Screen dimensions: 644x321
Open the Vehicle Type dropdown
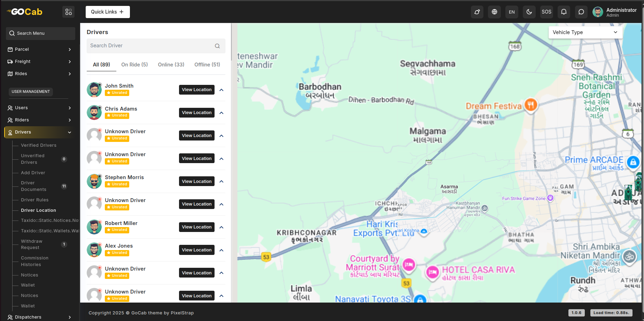585,32
